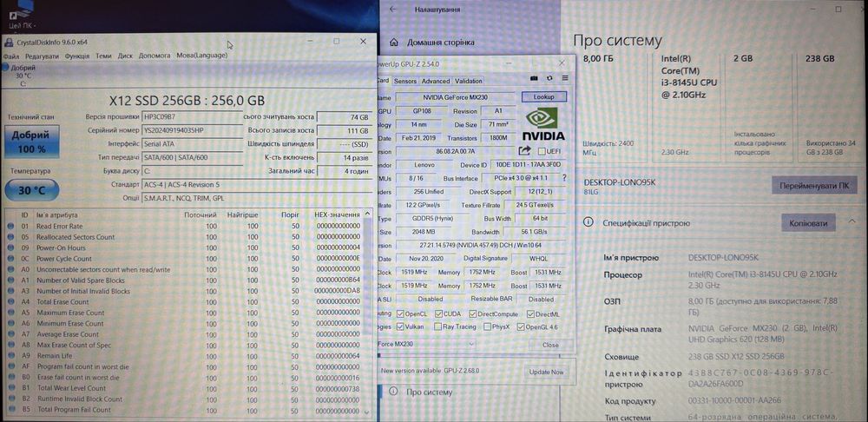Click the status dot for Remain Life row
Image resolution: width=868 pixels, height=422 pixels.
(x=10, y=355)
